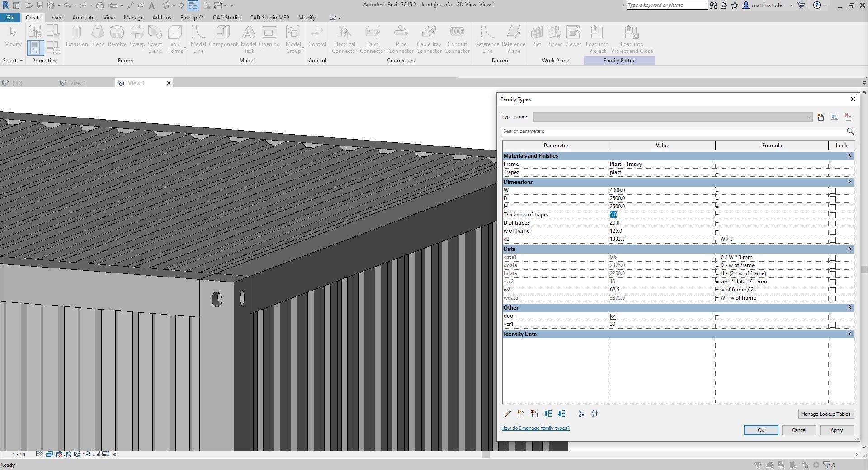Open the Void Forms dropdown

[175, 39]
